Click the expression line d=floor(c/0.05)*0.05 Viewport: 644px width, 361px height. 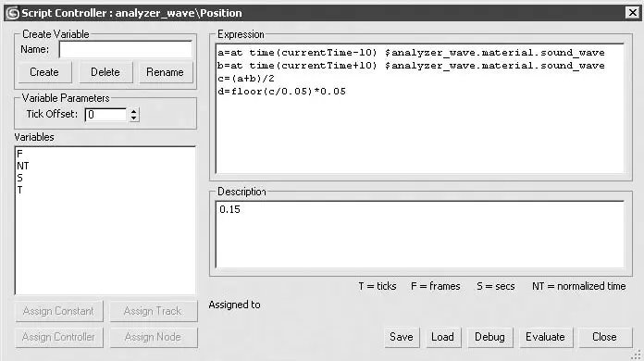[281, 91]
